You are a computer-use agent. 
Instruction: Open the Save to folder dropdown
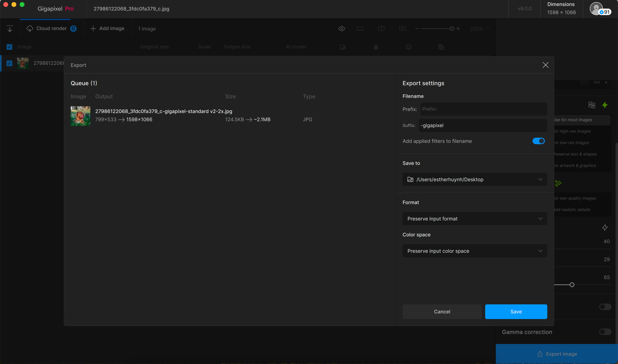coord(475,179)
